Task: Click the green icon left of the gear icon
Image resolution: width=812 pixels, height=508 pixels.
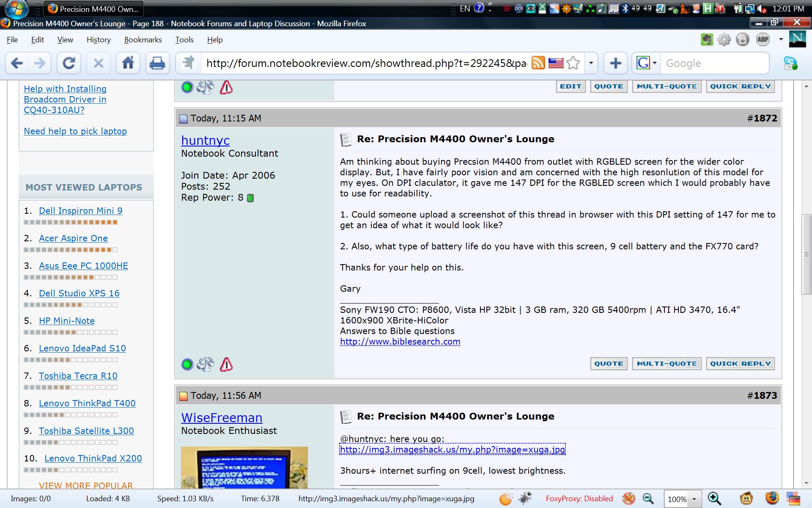Action: coord(707,40)
